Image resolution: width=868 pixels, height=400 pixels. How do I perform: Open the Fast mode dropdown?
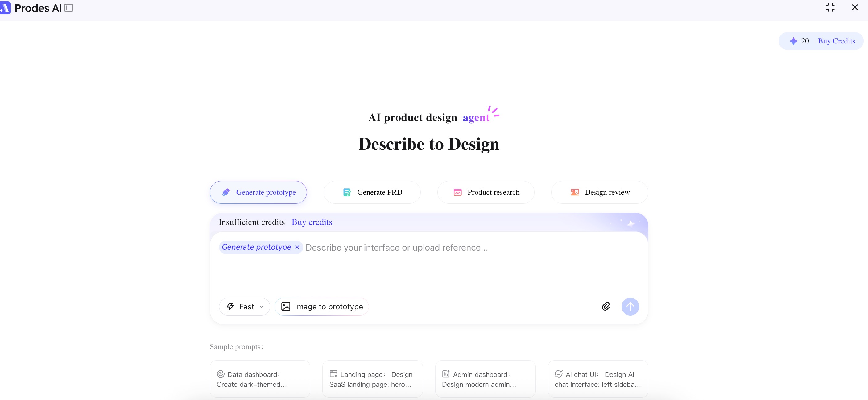pyautogui.click(x=245, y=307)
